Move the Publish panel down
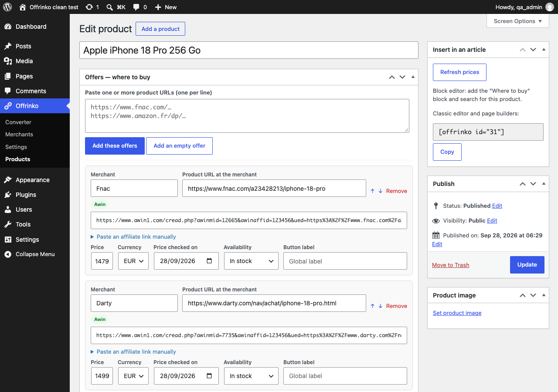The height and width of the screenshot is (392, 558). [x=533, y=184]
